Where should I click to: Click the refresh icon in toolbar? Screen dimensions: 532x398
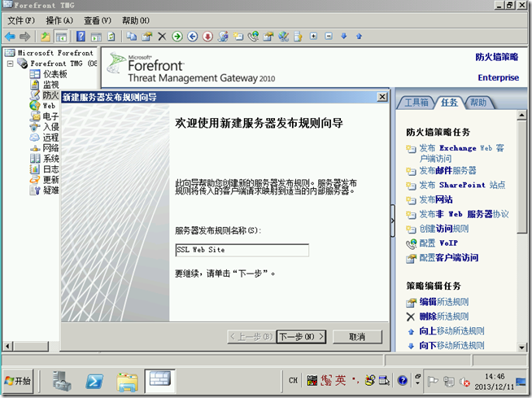pos(111,37)
